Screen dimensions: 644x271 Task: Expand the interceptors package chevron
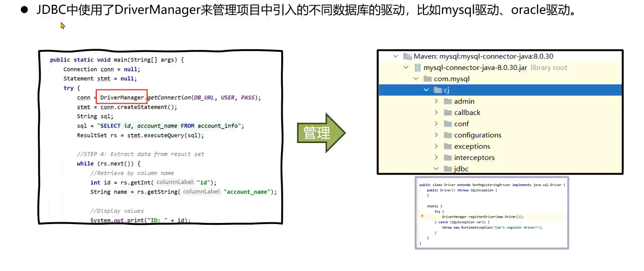436,158
